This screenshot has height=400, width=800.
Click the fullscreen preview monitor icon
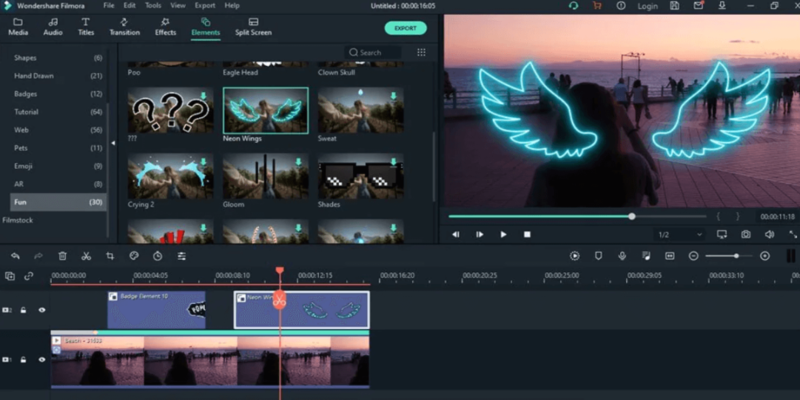[x=722, y=234]
